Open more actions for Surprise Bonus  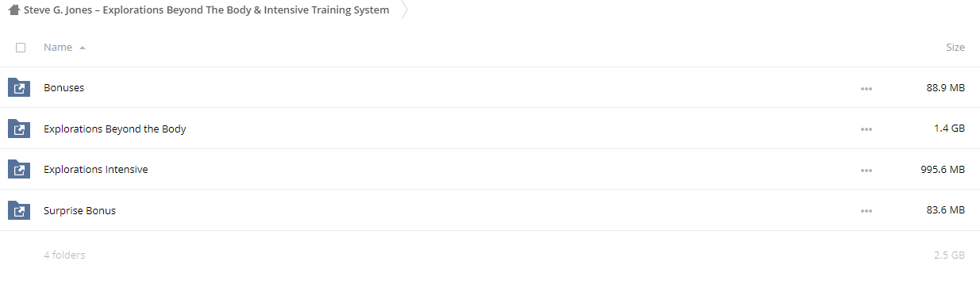click(867, 211)
